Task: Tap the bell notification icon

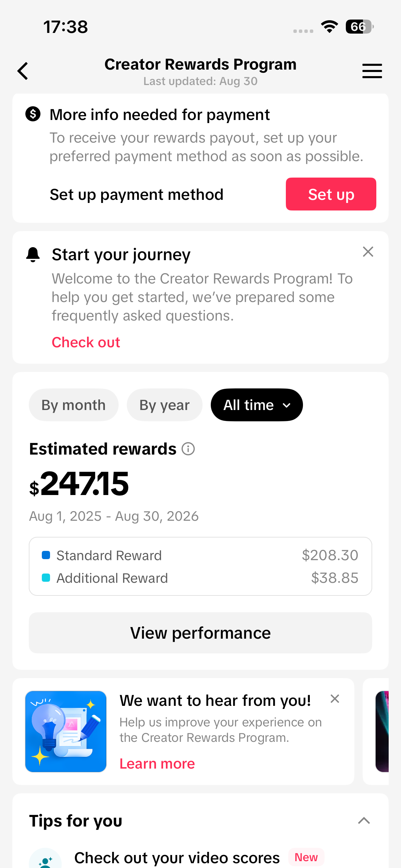Action: pos(33,254)
